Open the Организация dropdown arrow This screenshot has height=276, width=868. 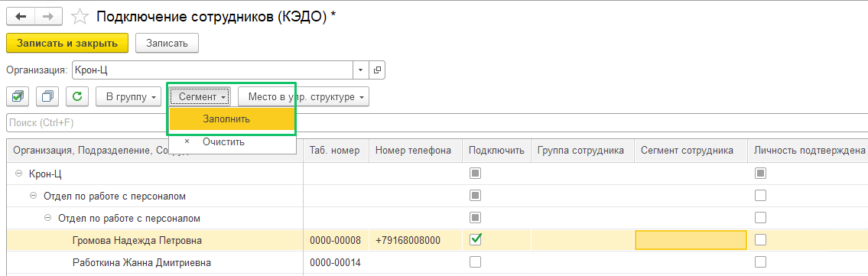[361, 70]
